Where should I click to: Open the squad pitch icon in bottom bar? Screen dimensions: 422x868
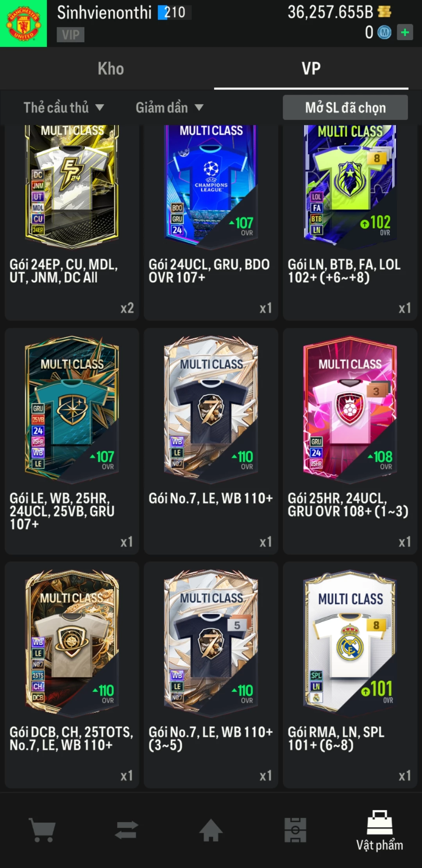point(295,830)
